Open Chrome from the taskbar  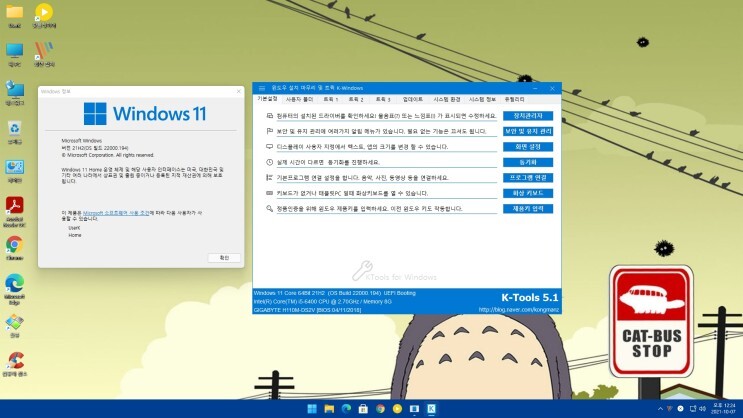point(380,409)
